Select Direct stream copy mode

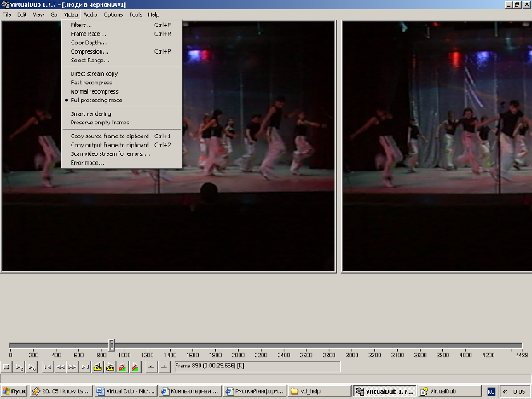pyautogui.click(x=94, y=74)
